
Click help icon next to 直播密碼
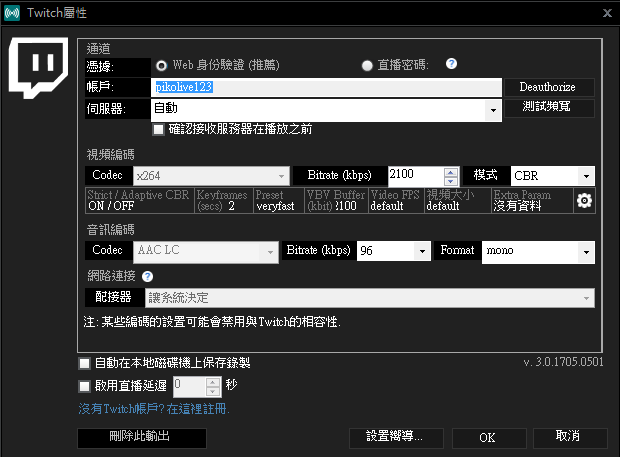(451, 64)
